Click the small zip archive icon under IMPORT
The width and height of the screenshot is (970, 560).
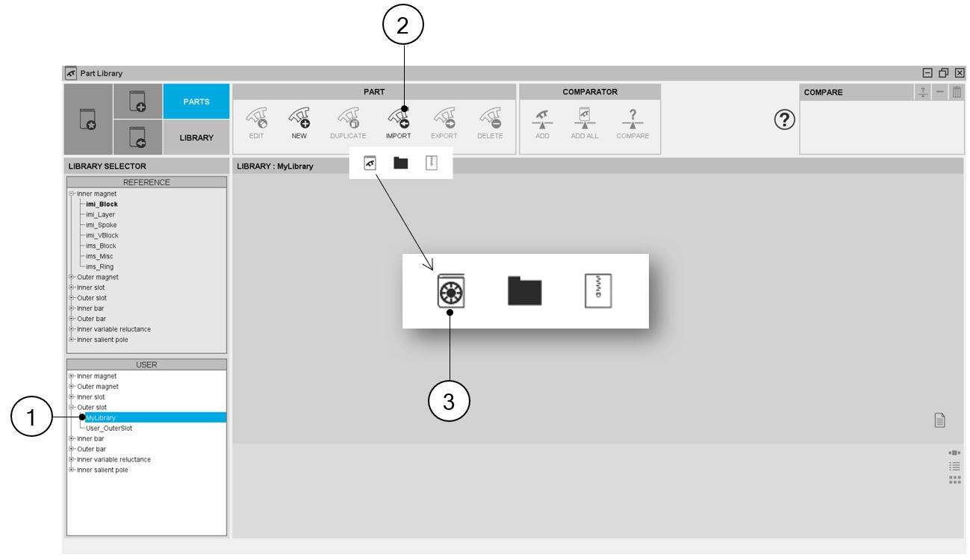431,163
